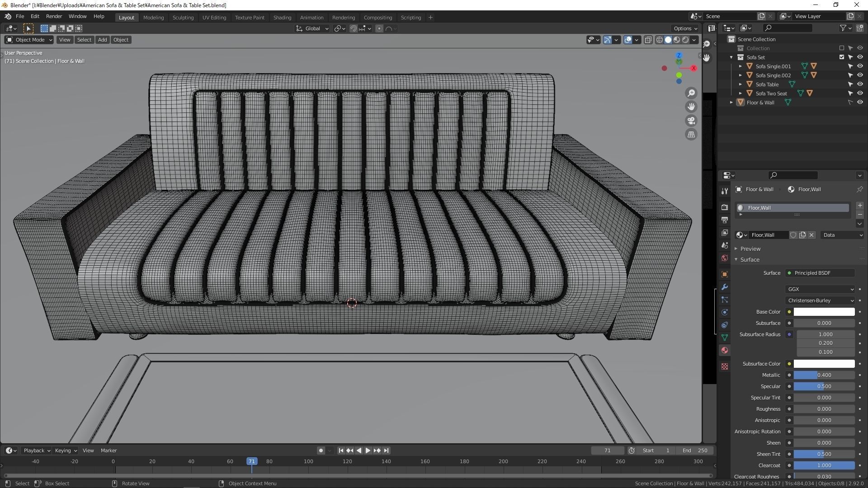868x488 pixels.
Task: Switch to the Shading workspace tab
Action: tap(282, 18)
